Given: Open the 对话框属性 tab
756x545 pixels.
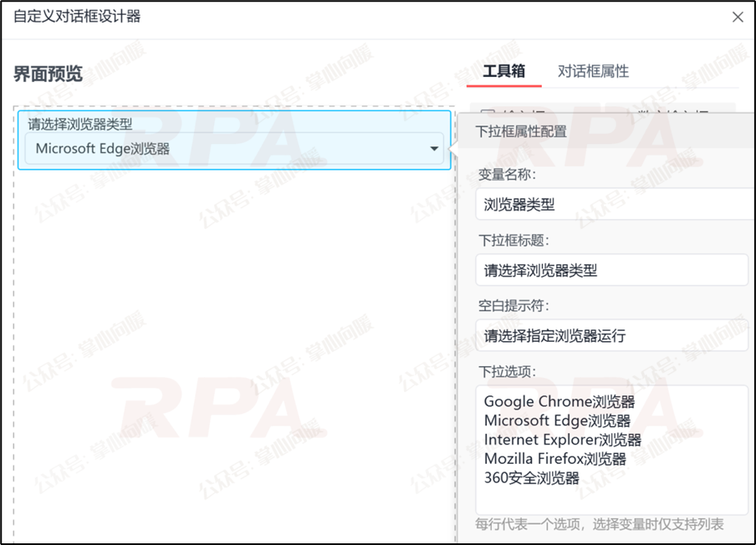Looking at the screenshot, I should tap(593, 71).
